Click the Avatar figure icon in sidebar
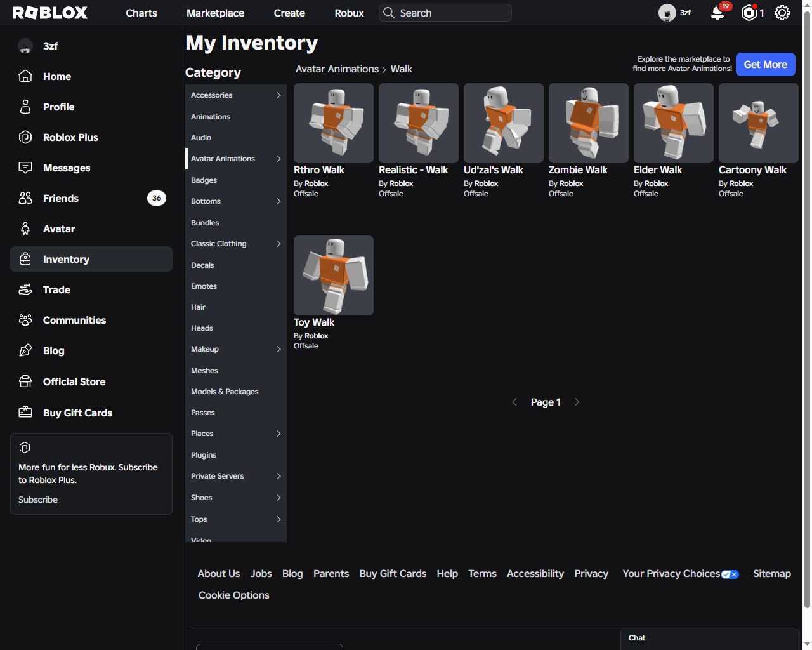The width and height of the screenshot is (812, 650). click(x=25, y=229)
